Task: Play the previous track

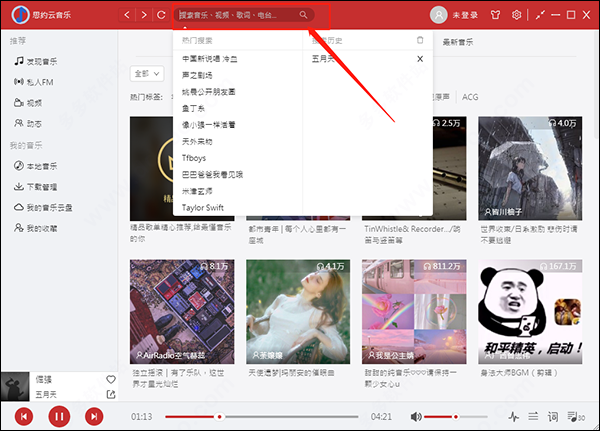Action: click(24, 416)
